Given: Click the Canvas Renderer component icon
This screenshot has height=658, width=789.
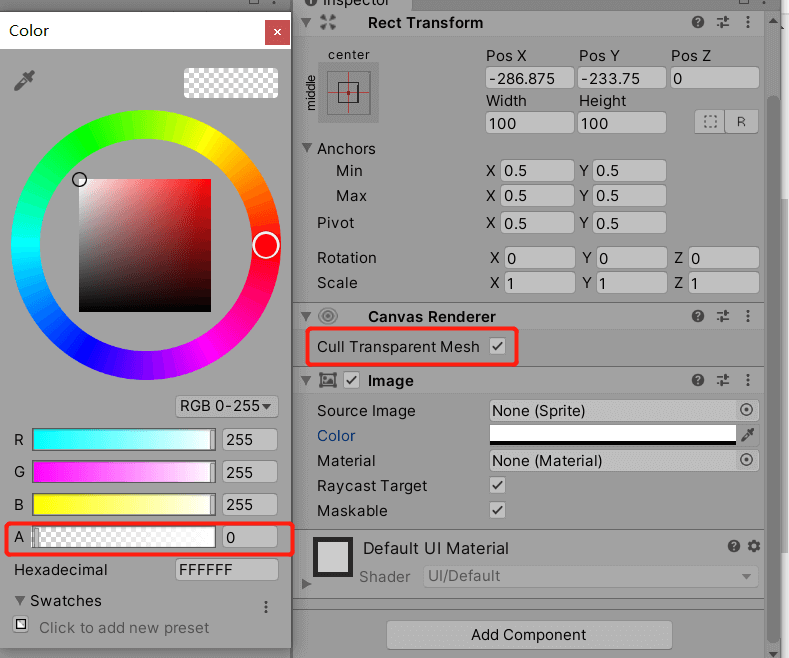Looking at the screenshot, I should click(328, 316).
